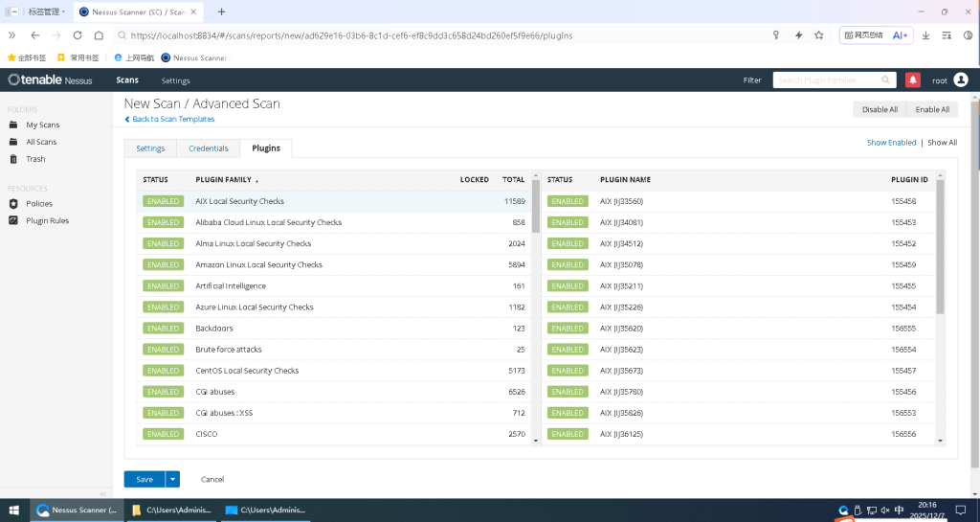Toggle ENABLED status for Backdoors family
Image resolution: width=980 pixels, height=522 pixels.
point(163,329)
